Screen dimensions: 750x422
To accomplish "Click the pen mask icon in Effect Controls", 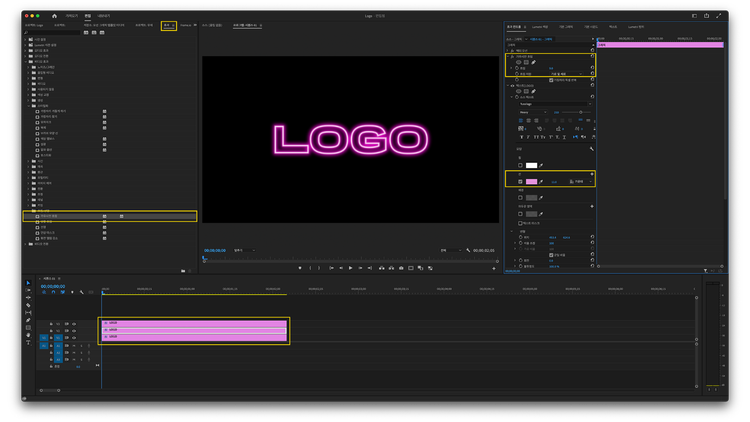I will click(533, 62).
